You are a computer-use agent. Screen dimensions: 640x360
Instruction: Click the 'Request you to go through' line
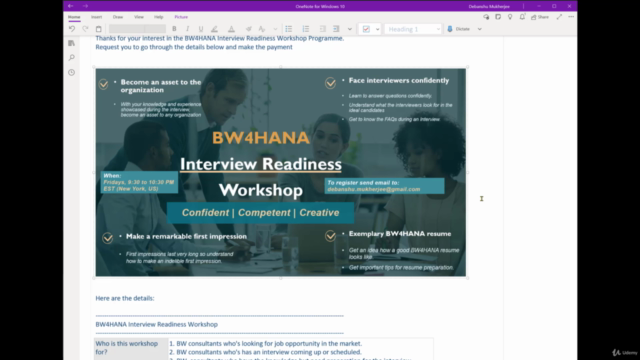194,47
